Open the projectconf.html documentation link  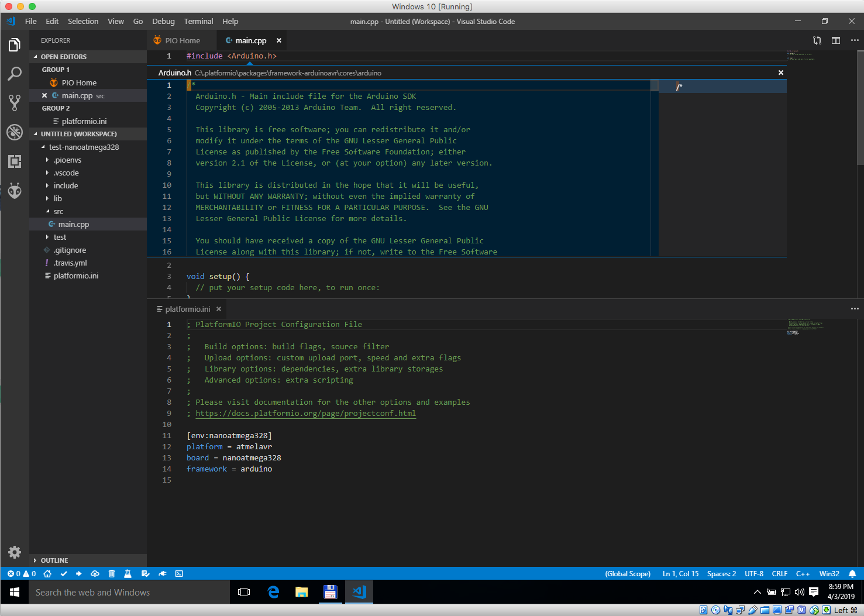pyautogui.click(x=305, y=413)
